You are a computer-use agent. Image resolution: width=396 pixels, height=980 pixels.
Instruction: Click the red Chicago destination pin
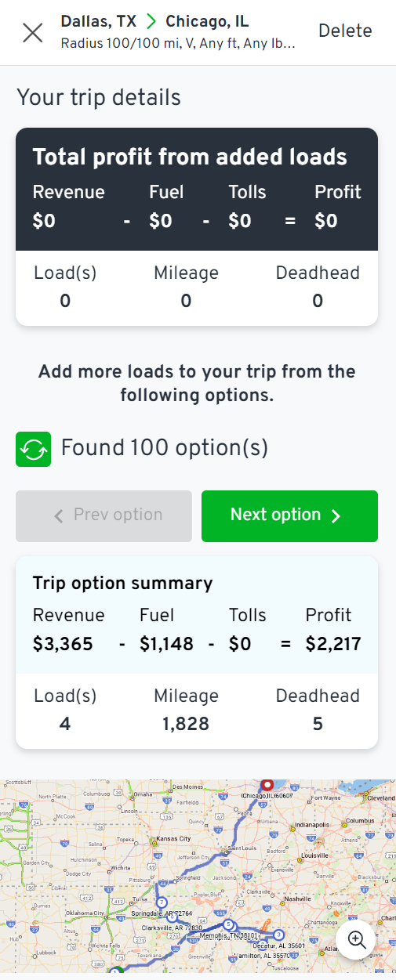tap(267, 784)
